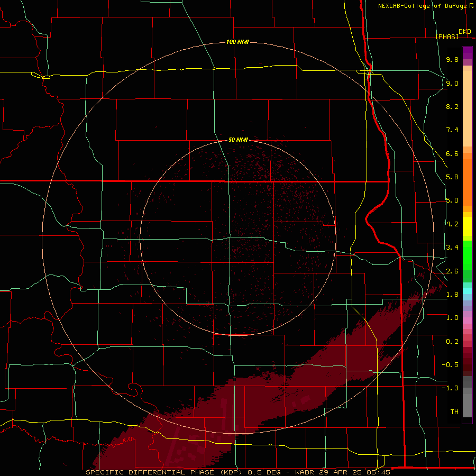Screen dimensions: 476x476
Task: Click the 6.6 scale label
Action: tap(452, 153)
